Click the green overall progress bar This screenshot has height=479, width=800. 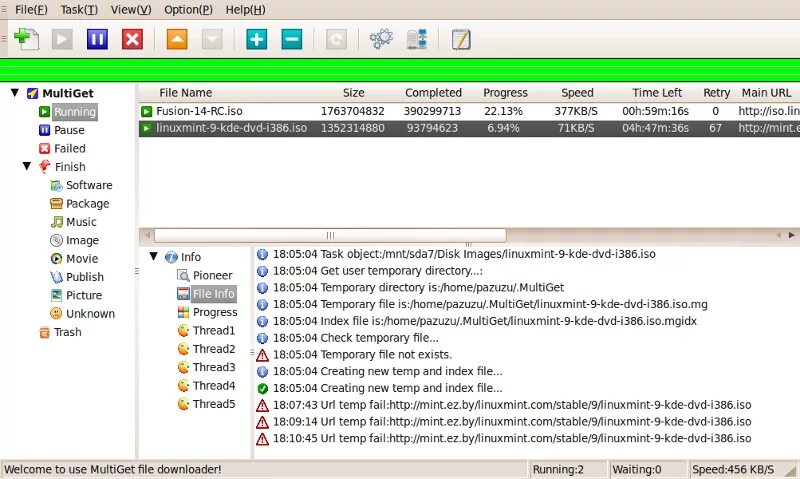tap(400, 70)
